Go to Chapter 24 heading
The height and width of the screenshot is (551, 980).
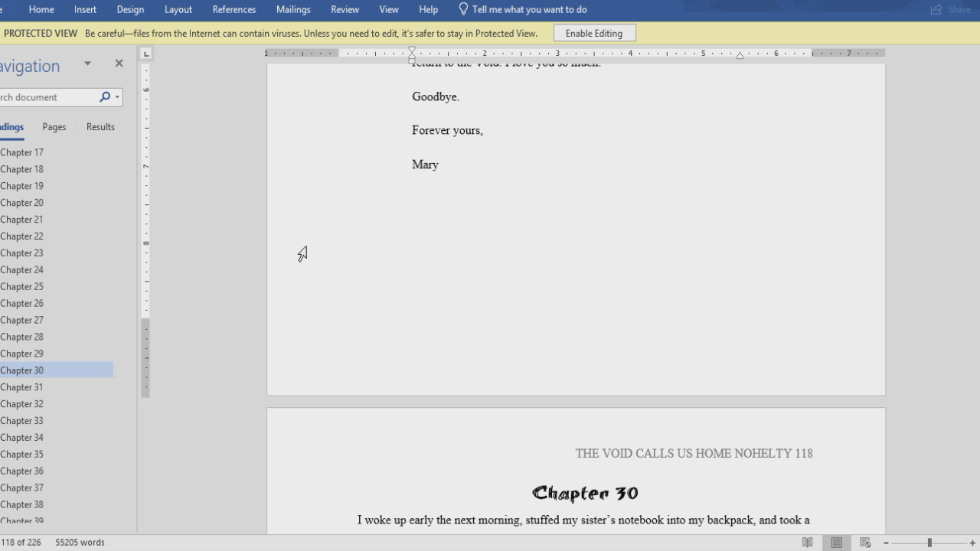coord(21,269)
